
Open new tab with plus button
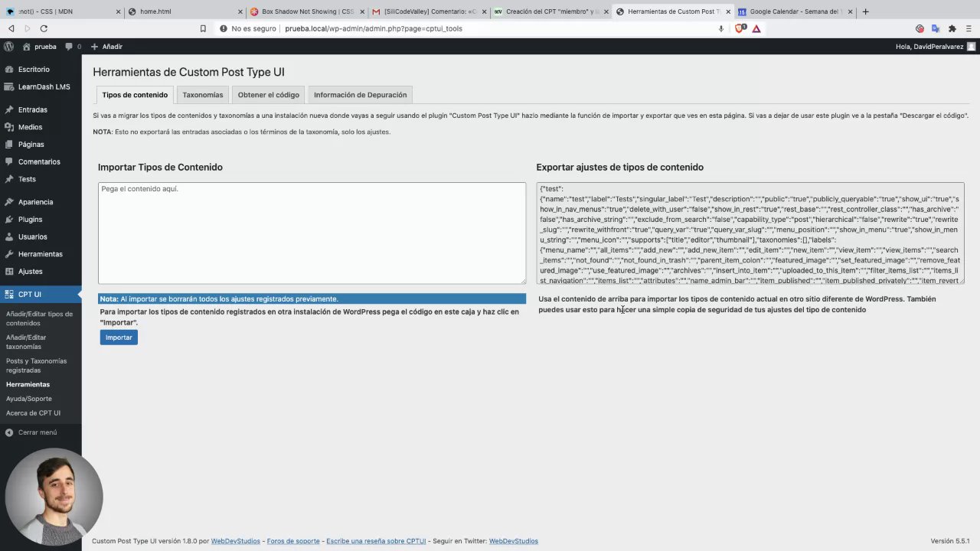866,11
